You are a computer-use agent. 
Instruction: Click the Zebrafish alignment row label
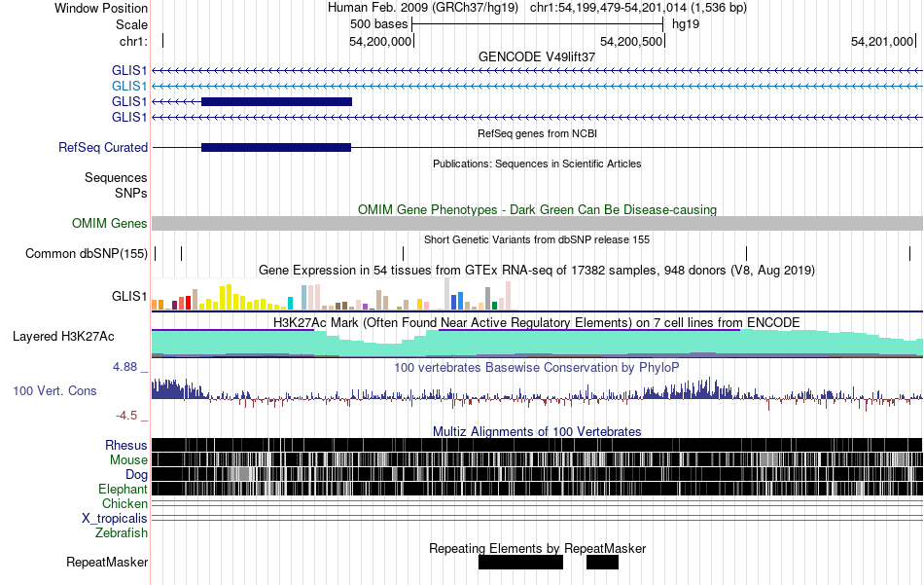pos(122,532)
